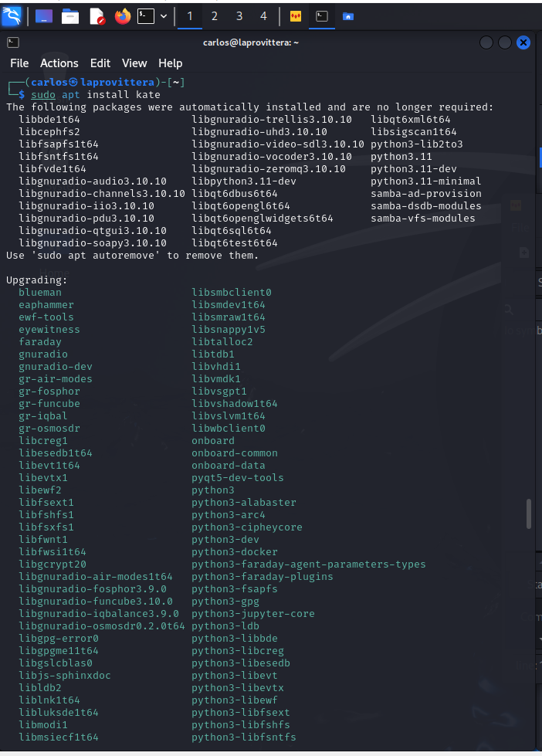Click the 'Upgrading:' heading
542x756 pixels.
tap(36, 280)
